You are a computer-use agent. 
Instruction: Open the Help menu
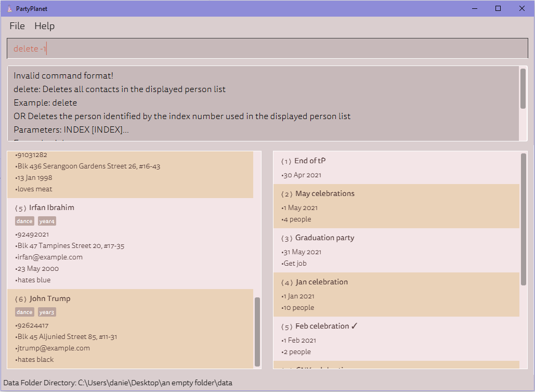point(44,26)
